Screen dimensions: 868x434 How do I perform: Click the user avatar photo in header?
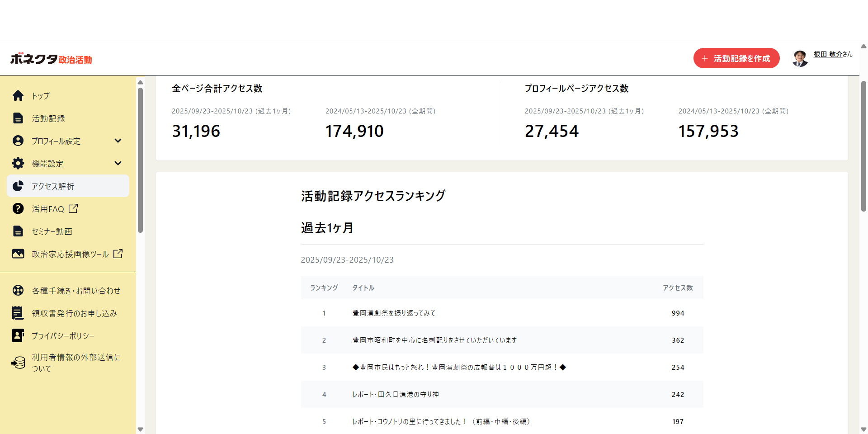click(800, 58)
